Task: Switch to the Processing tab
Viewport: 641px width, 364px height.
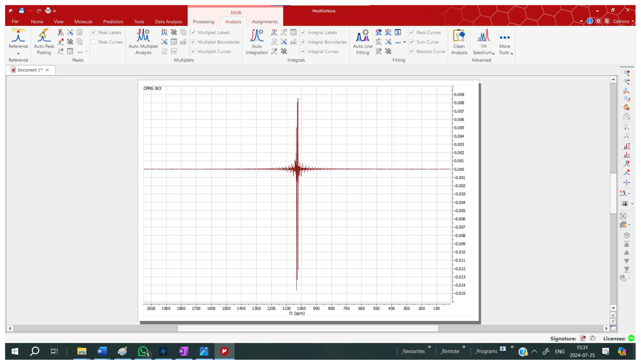Action: pos(203,22)
